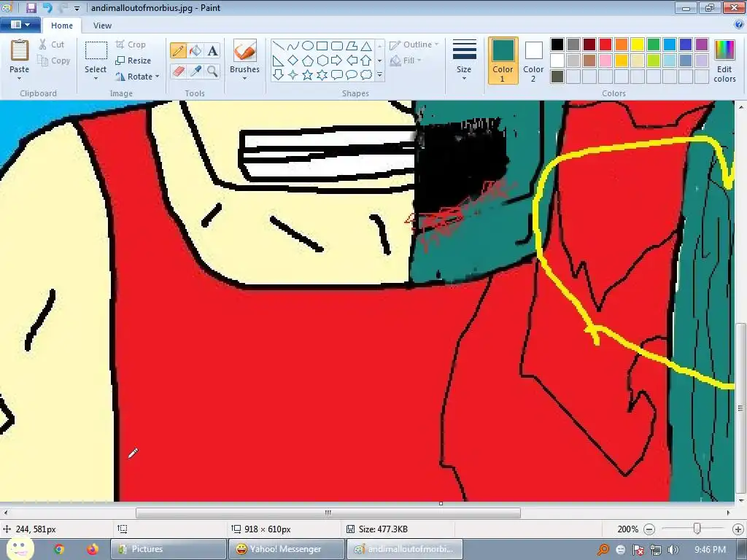
Task: Choose the Curve shape
Action: [293, 46]
